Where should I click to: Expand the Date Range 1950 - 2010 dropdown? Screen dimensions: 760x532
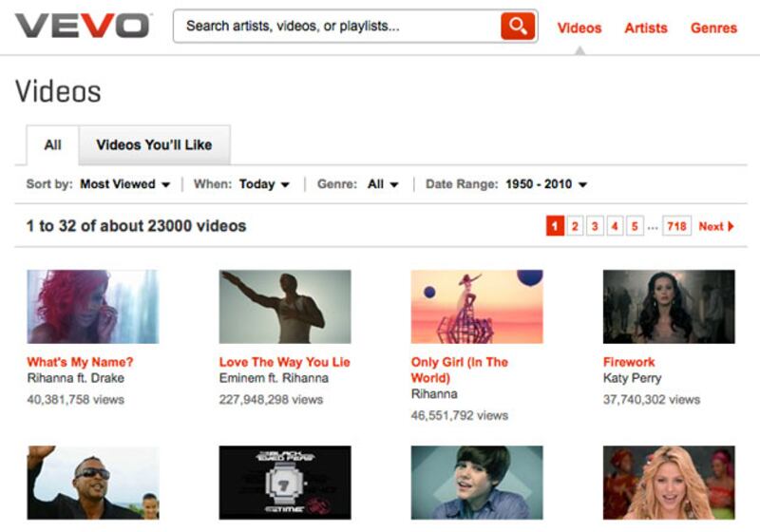point(546,184)
